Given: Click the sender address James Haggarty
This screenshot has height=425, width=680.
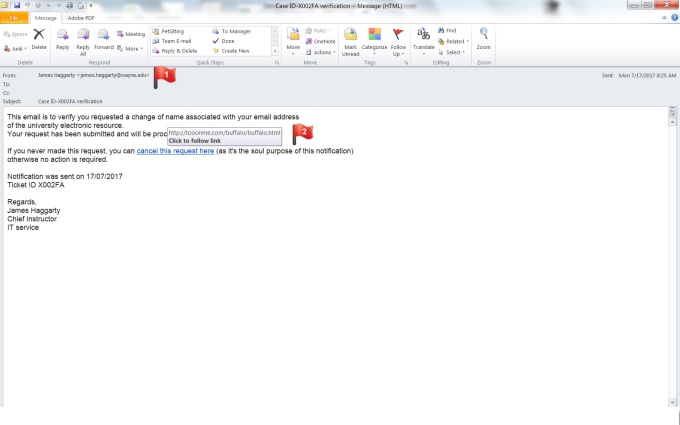Looking at the screenshot, I should tap(93, 75).
